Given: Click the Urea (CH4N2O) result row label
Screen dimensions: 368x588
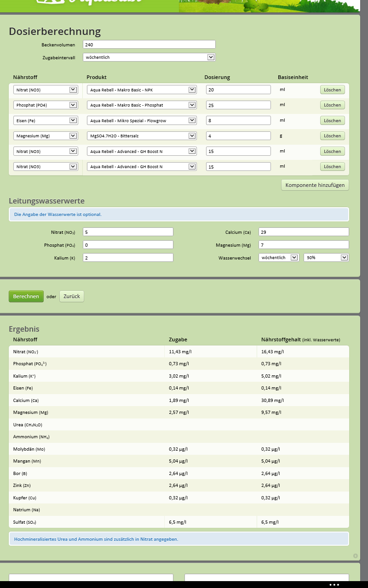Looking at the screenshot, I should [x=28, y=425].
